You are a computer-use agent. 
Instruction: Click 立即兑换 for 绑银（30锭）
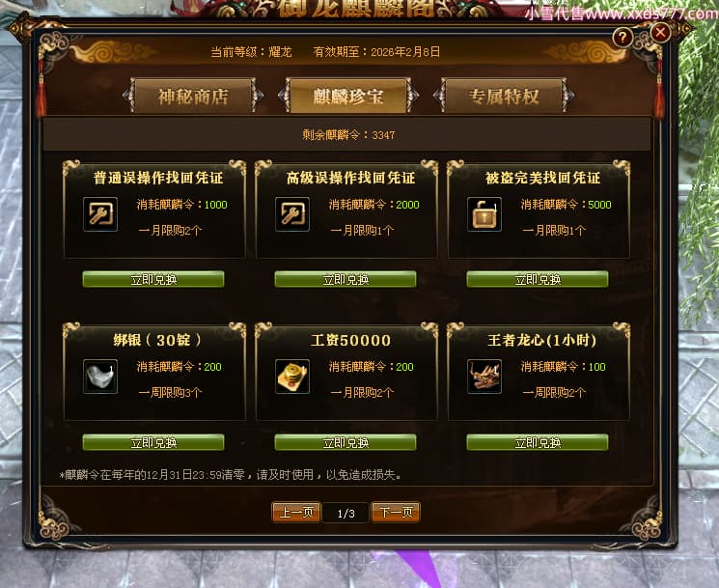pyautogui.click(x=153, y=442)
